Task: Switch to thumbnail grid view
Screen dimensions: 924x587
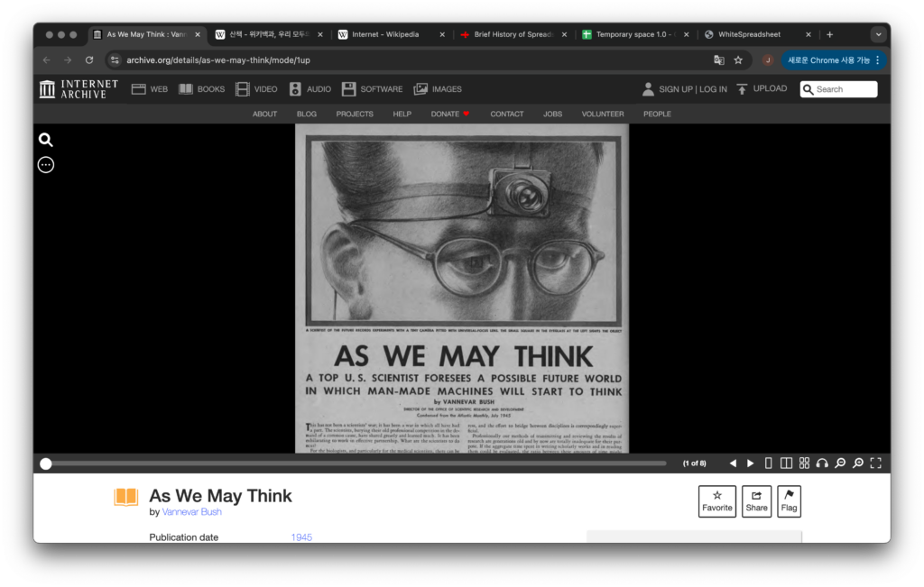Action: pos(804,463)
